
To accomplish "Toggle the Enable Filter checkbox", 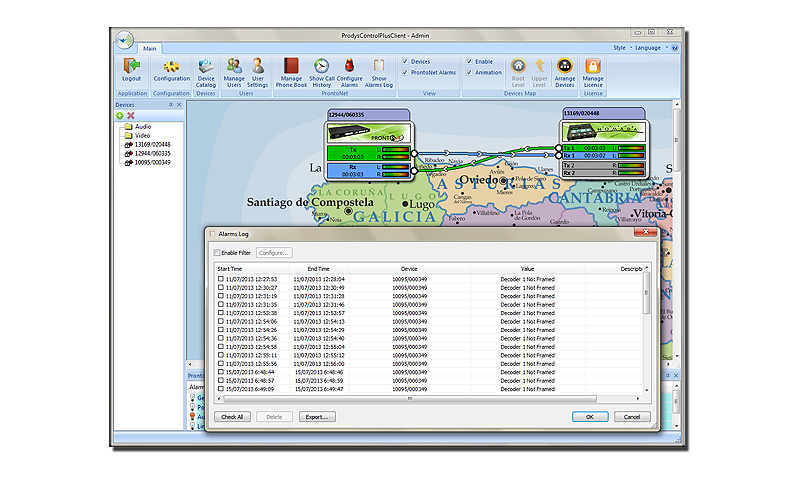I will tap(218, 253).
